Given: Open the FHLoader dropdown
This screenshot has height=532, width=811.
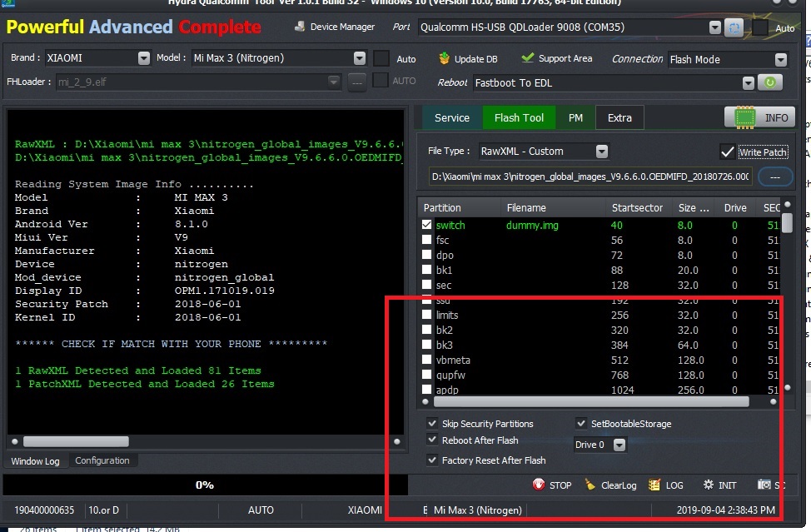Looking at the screenshot, I should point(334,81).
